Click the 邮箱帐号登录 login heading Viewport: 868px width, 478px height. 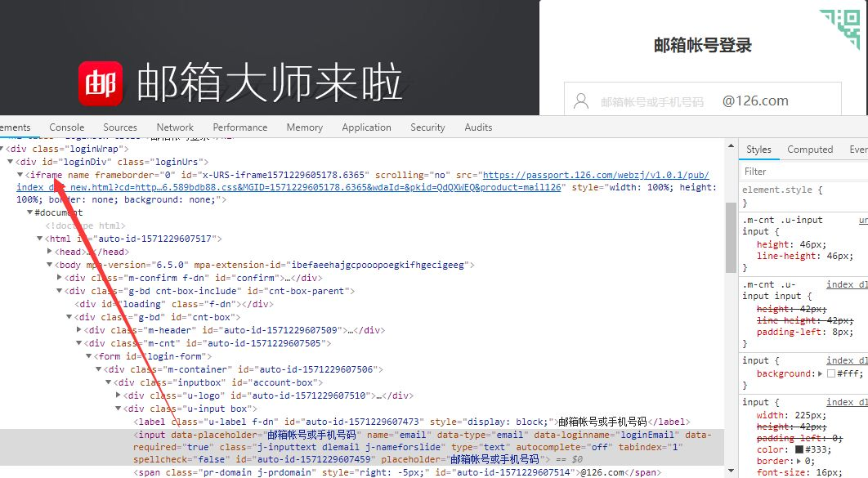703,46
